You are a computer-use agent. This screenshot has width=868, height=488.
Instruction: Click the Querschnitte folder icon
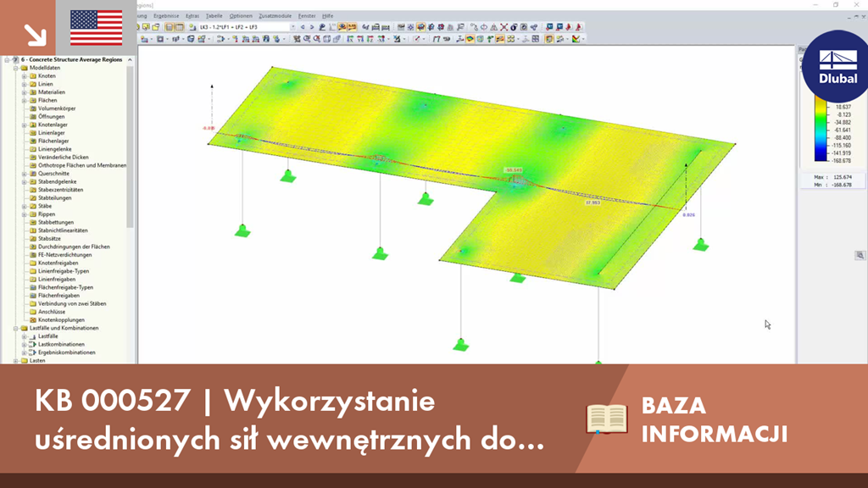(33, 173)
